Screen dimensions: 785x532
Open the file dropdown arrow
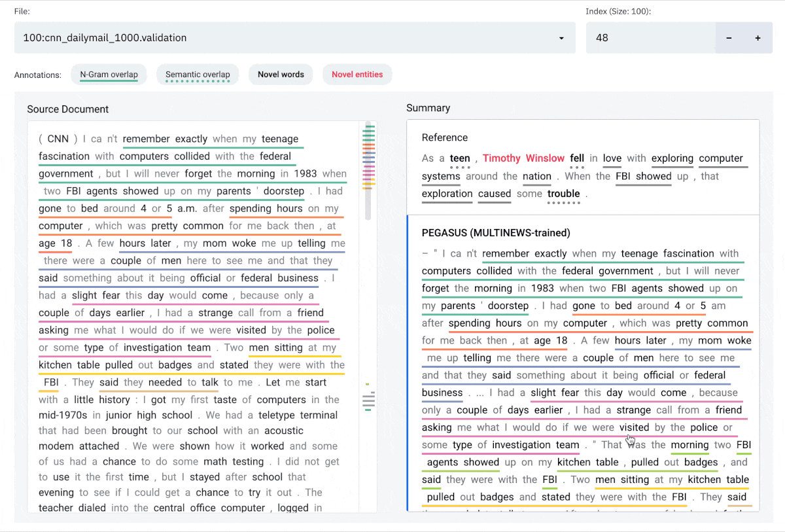click(x=561, y=39)
